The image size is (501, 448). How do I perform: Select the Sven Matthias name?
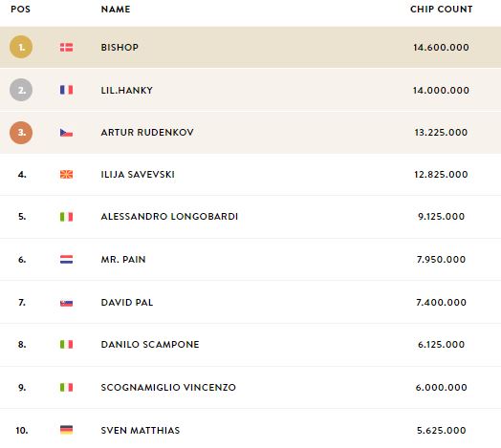pyautogui.click(x=141, y=430)
